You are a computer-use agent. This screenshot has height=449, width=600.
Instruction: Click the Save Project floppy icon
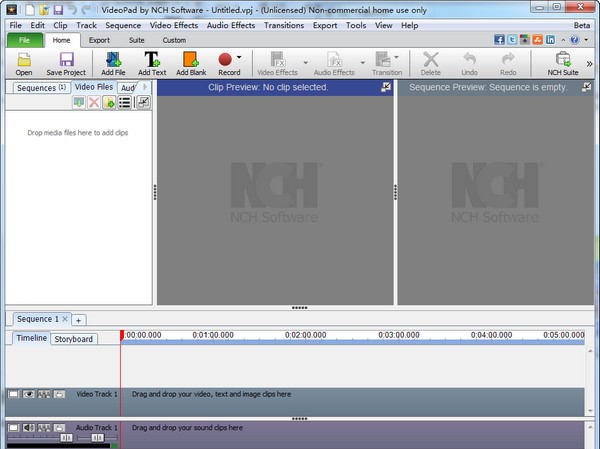pos(67,60)
